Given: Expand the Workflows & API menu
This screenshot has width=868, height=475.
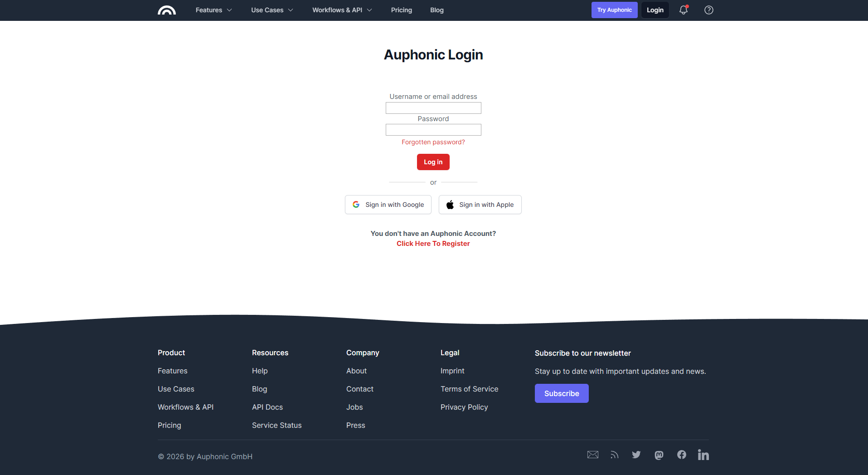Looking at the screenshot, I should click(342, 10).
